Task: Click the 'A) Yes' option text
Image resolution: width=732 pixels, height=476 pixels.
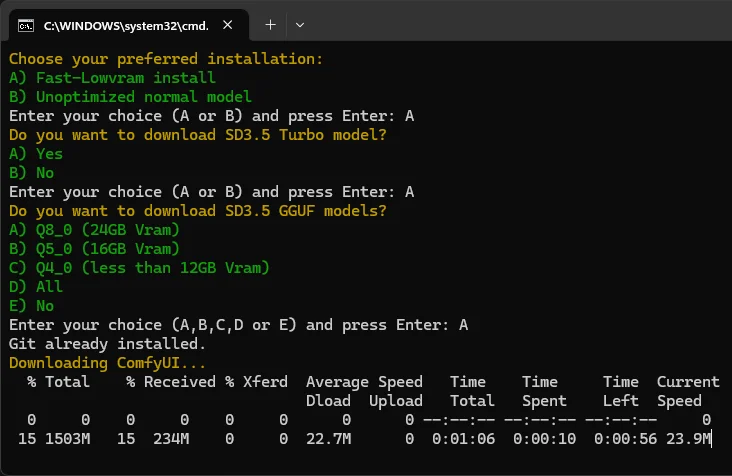Action: click(x=36, y=154)
